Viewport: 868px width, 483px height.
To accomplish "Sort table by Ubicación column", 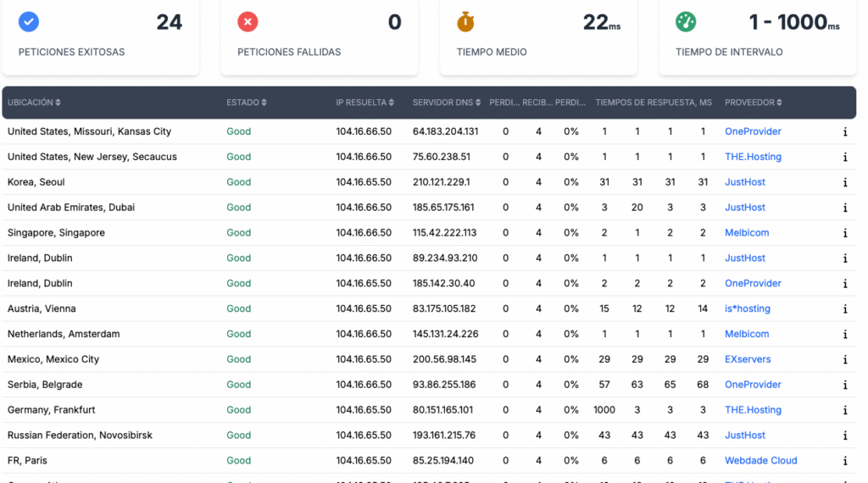I will click(x=34, y=103).
